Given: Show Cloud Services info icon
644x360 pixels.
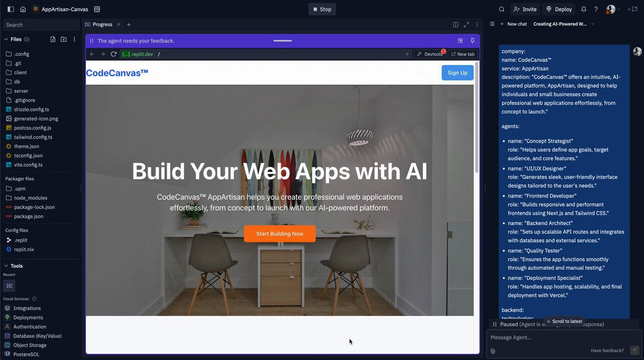Looking at the screenshot, I should pos(34,299).
